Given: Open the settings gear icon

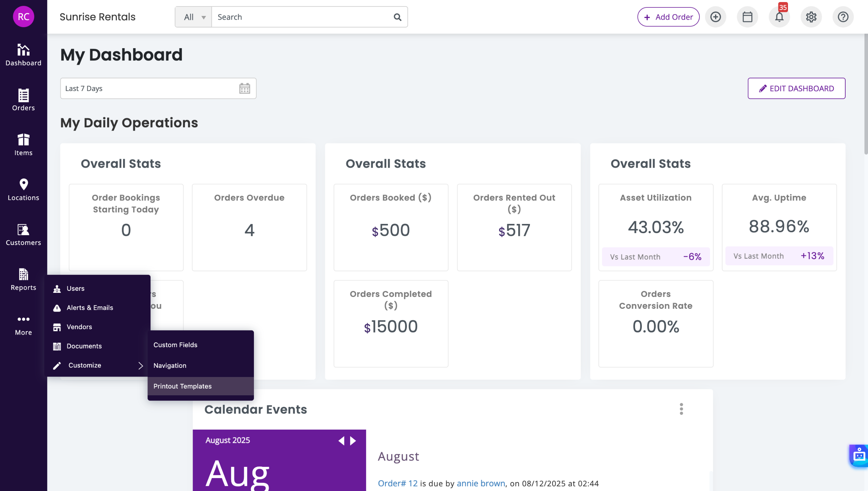Looking at the screenshot, I should pyautogui.click(x=811, y=17).
